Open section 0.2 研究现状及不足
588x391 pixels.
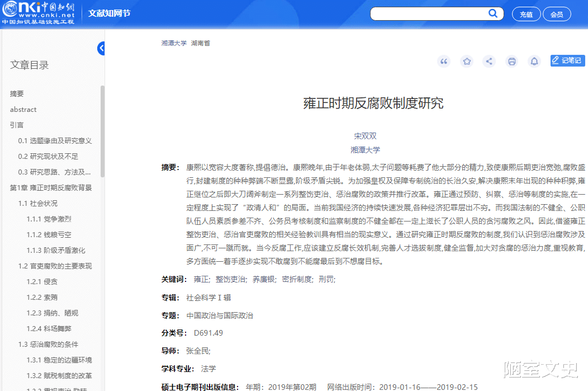pyautogui.click(x=48, y=157)
